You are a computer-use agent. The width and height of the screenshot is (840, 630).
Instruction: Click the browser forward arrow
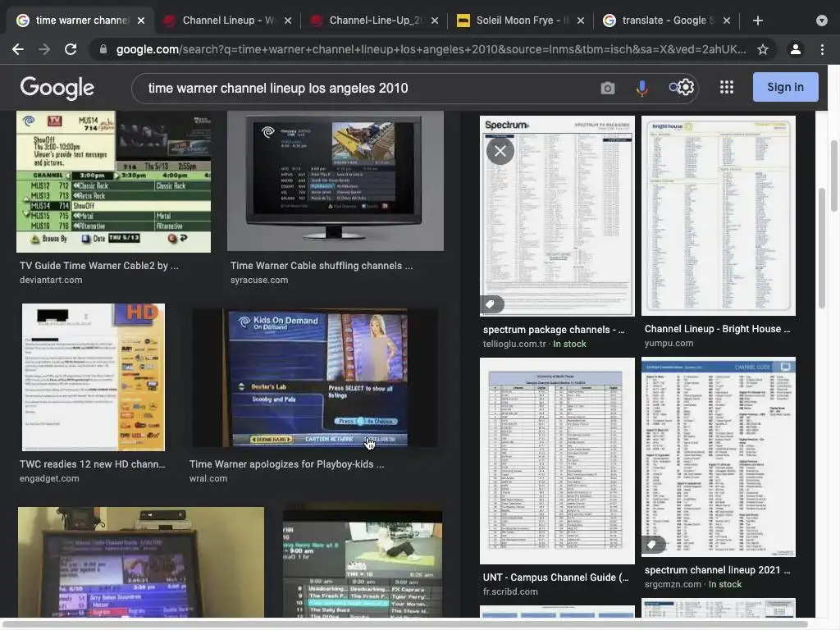click(x=44, y=49)
